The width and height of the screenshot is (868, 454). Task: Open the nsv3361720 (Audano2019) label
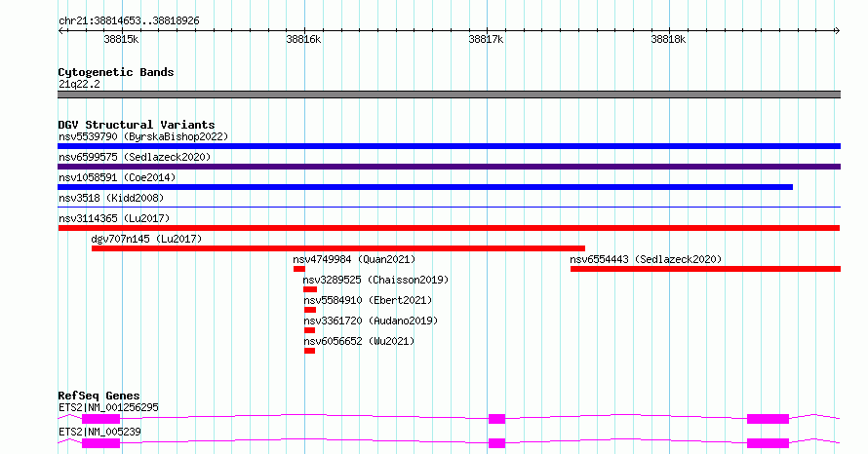point(371,321)
